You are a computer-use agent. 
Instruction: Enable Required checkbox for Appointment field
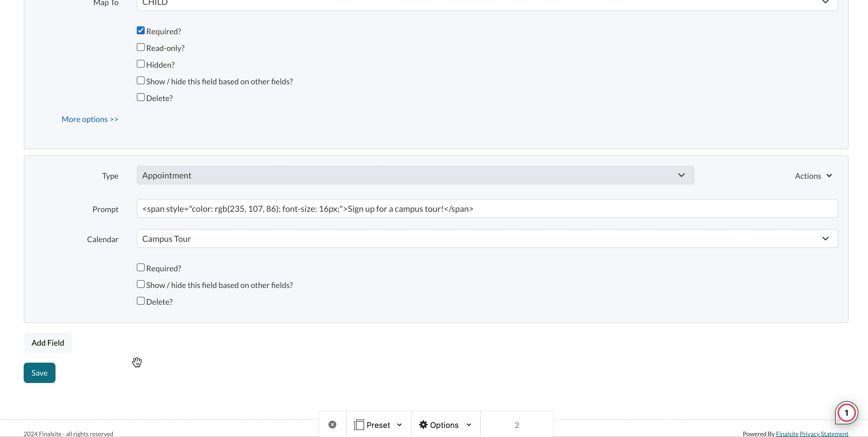click(141, 268)
